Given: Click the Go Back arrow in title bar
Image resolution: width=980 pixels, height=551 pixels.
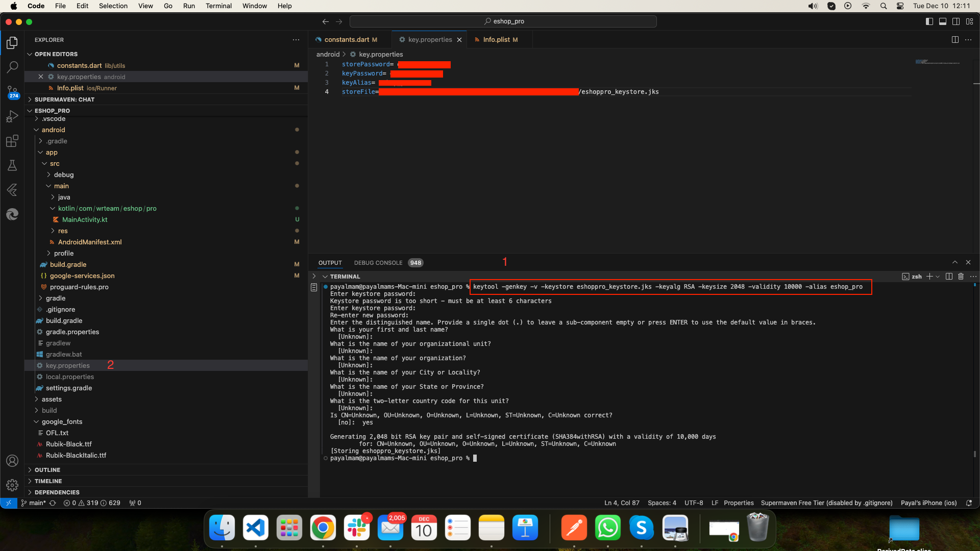Looking at the screenshot, I should tap(326, 21).
